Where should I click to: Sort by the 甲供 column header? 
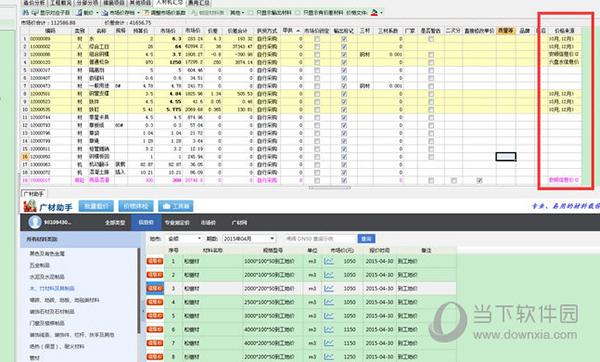coord(292,31)
